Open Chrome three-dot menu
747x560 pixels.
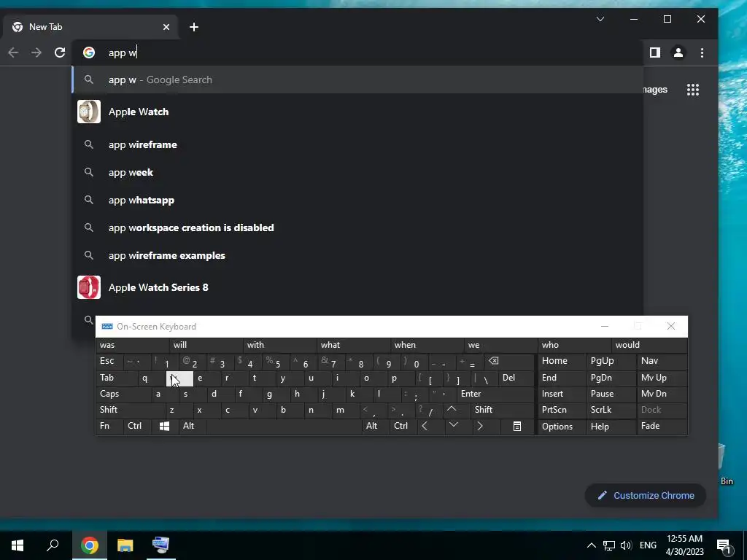pyautogui.click(x=702, y=52)
